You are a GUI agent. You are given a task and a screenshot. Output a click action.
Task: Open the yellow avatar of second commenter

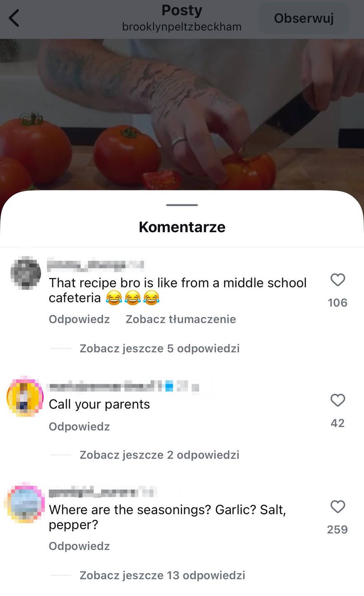[x=25, y=397]
